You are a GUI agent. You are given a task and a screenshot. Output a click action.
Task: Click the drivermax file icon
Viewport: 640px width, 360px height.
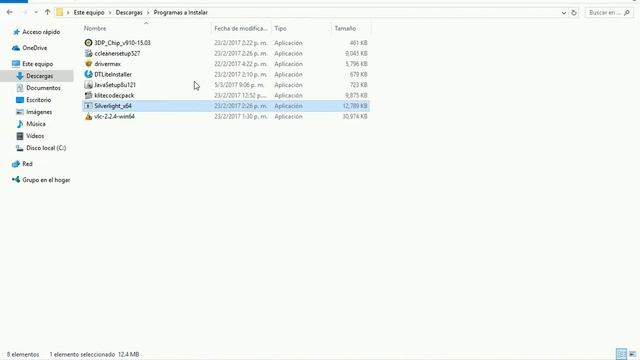[x=88, y=64]
